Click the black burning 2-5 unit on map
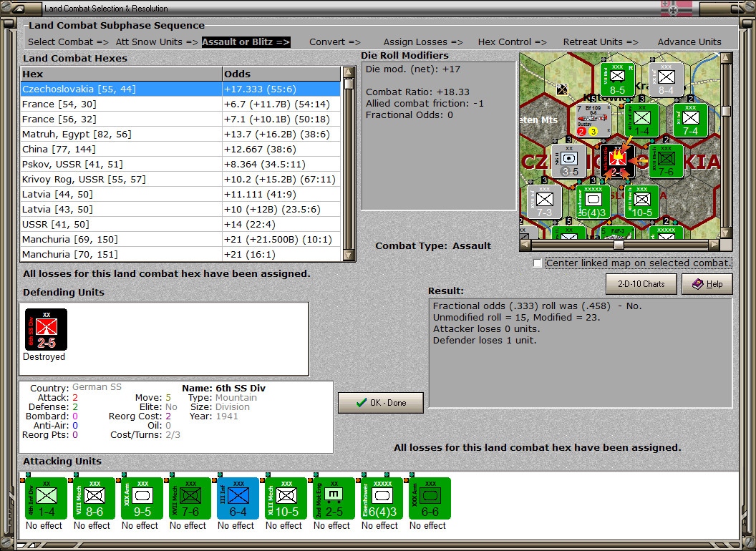 (618, 162)
